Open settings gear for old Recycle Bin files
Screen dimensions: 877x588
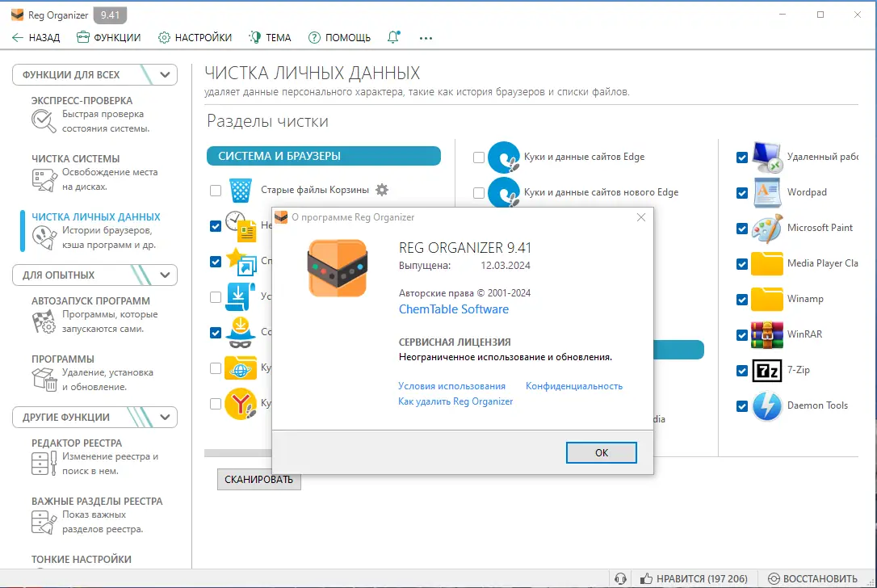(x=382, y=190)
